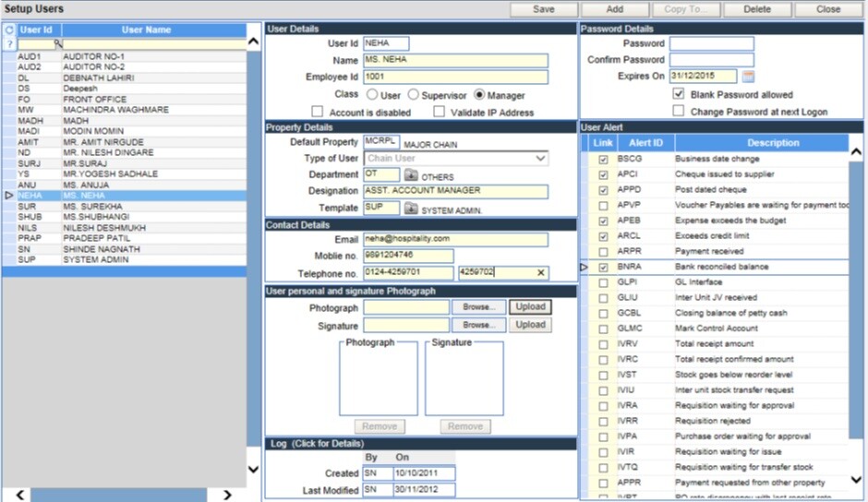Screen dimensions: 868x502
Task: Sort the list by User Name column header
Action: point(146,30)
